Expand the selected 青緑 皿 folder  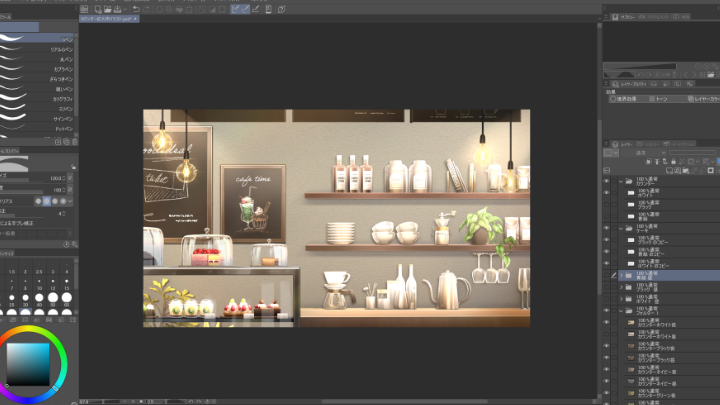click(621, 275)
